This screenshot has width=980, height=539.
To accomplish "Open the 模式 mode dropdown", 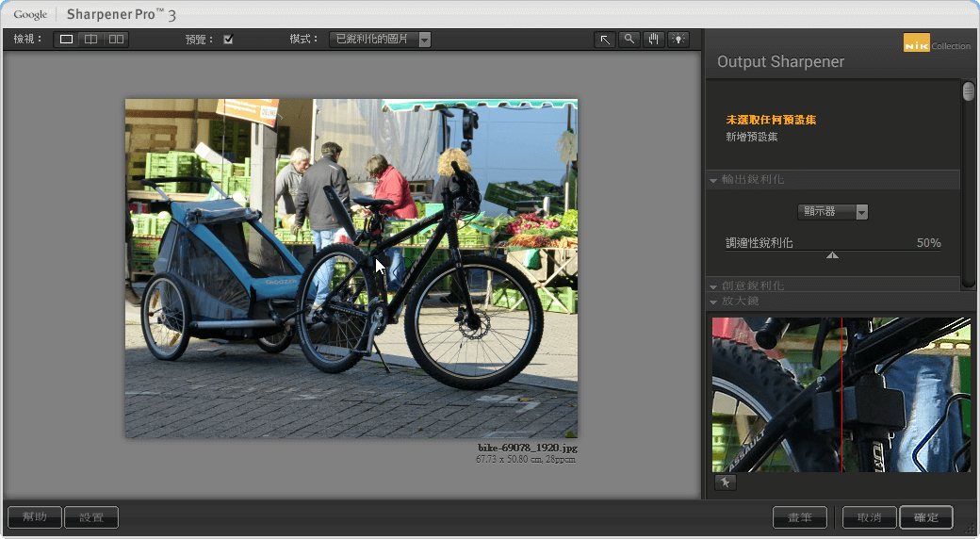I will pyautogui.click(x=380, y=40).
